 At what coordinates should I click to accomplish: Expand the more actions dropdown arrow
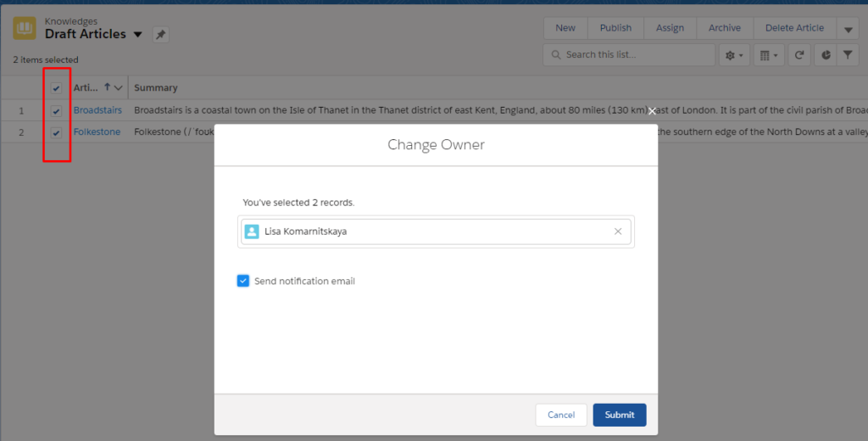click(848, 29)
